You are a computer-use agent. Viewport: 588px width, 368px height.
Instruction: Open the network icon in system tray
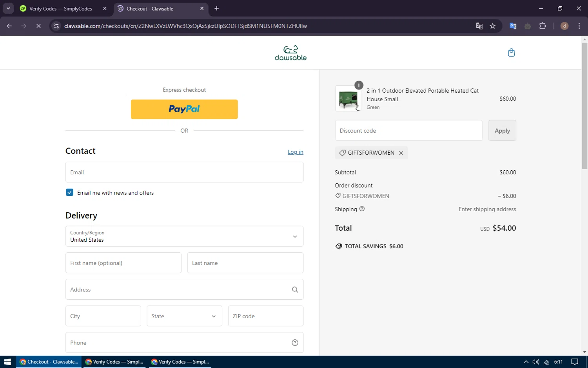click(x=546, y=362)
